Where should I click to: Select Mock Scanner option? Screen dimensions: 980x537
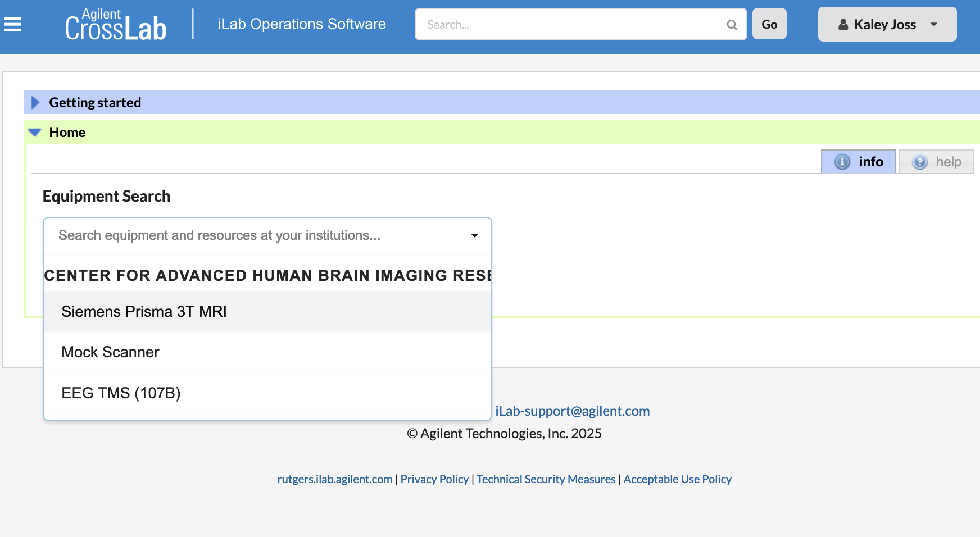coord(267,352)
